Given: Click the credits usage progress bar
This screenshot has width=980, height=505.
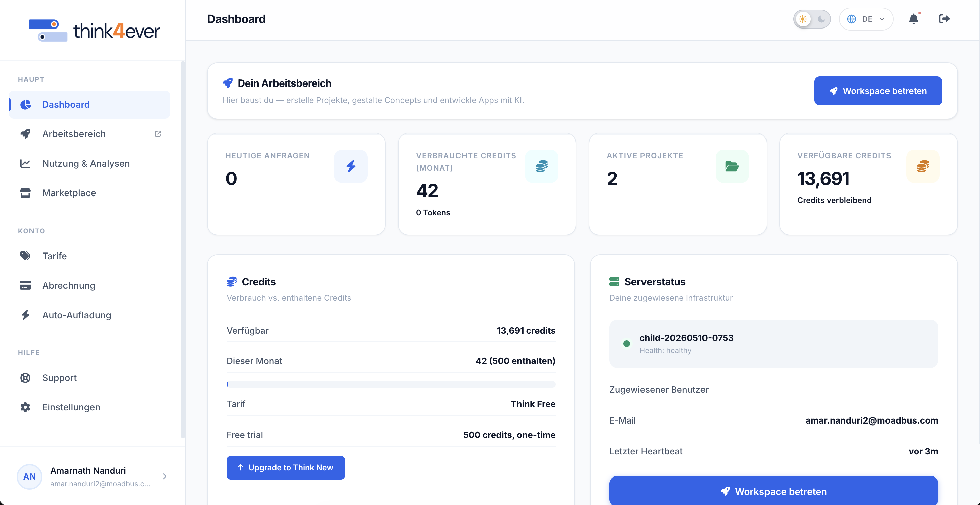Looking at the screenshot, I should (391, 384).
